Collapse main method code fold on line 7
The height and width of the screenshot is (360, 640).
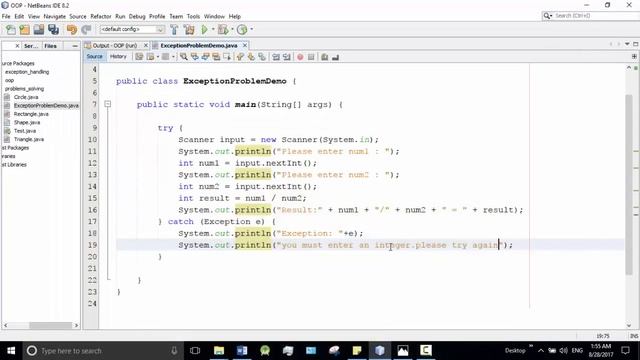tap(108, 104)
